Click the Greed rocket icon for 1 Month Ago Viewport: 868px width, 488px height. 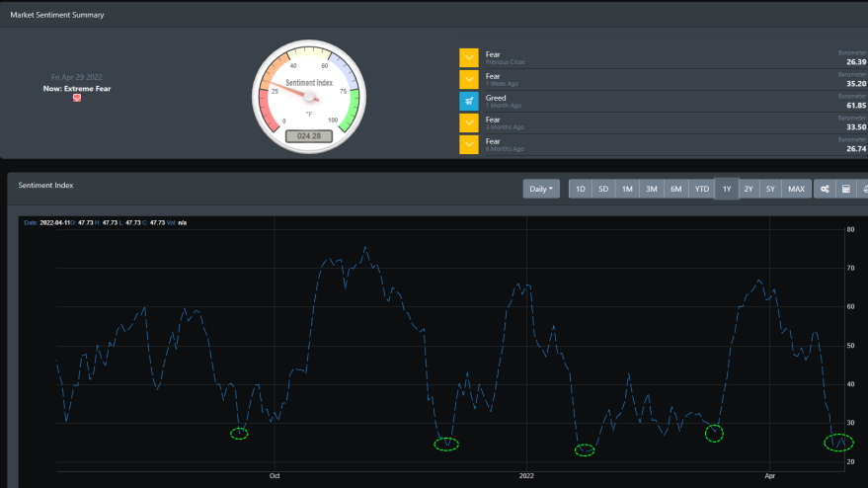tap(469, 101)
